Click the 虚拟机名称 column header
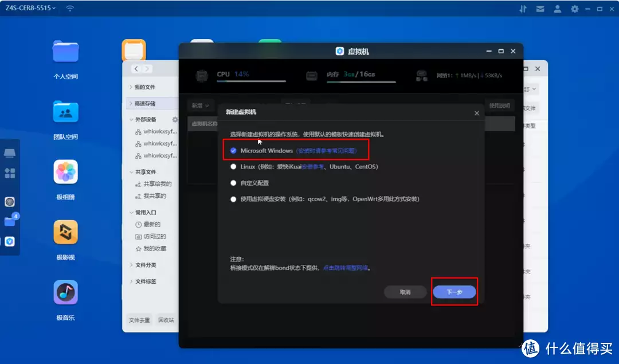 (205, 124)
